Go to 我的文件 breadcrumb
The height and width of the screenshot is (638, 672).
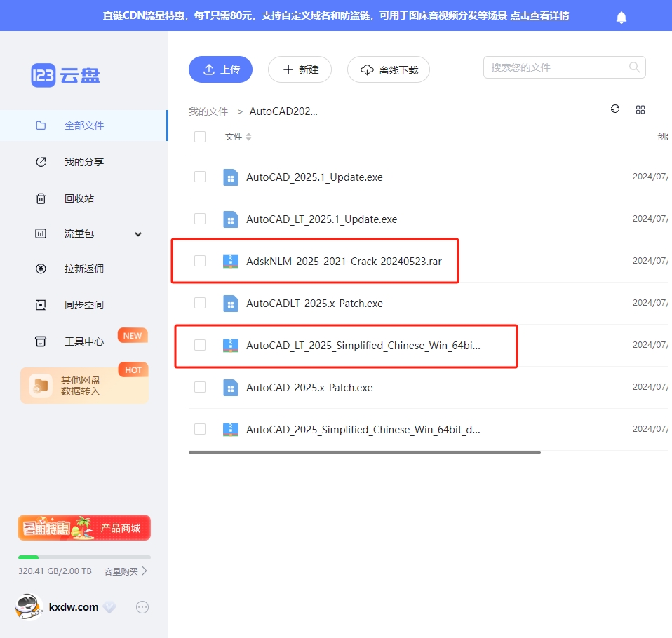(208, 111)
